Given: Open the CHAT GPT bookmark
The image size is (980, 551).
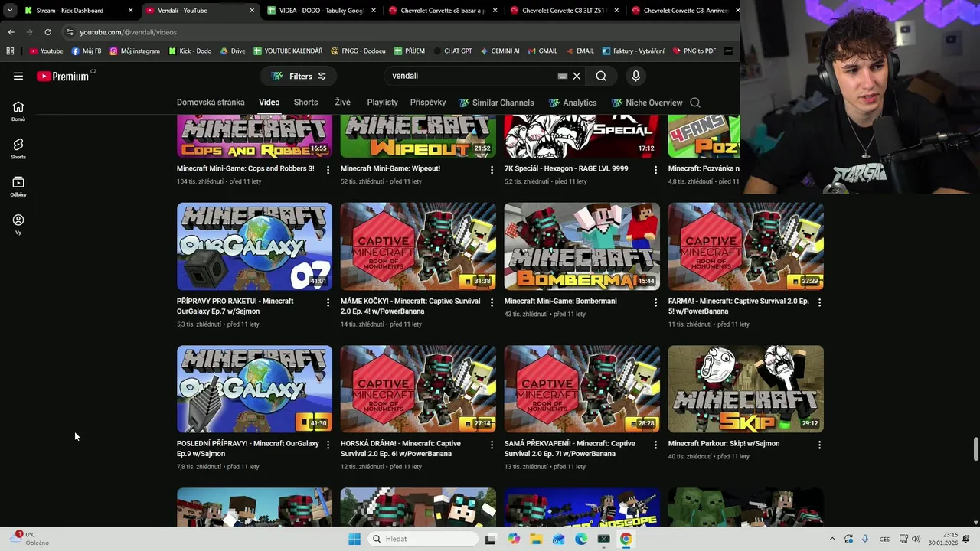Looking at the screenshot, I should pyautogui.click(x=452, y=51).
